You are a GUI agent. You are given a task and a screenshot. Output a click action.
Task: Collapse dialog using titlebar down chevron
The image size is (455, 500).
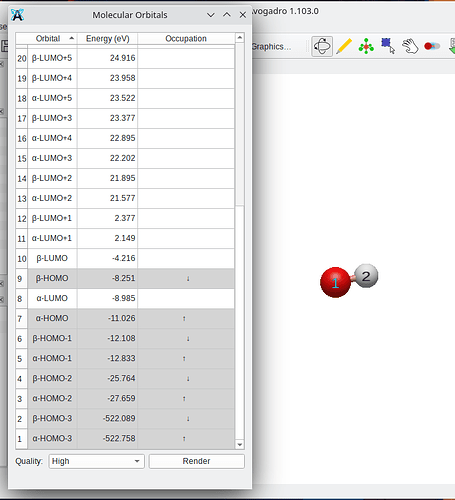click(x=211, y=15)
